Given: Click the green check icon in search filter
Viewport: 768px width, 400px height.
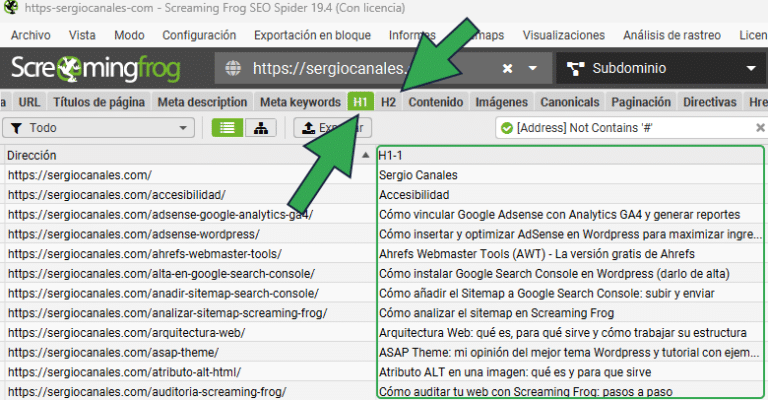Looking at the screenshot, I should 507,128.
